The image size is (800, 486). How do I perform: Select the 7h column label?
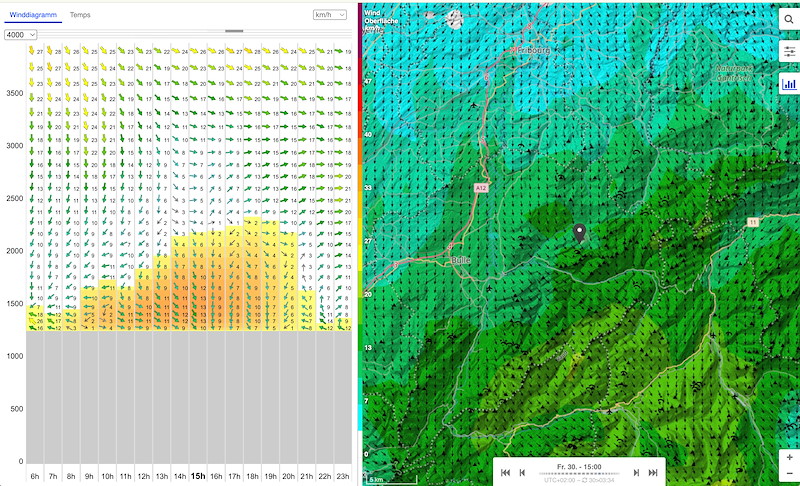[x=53, y=476]
